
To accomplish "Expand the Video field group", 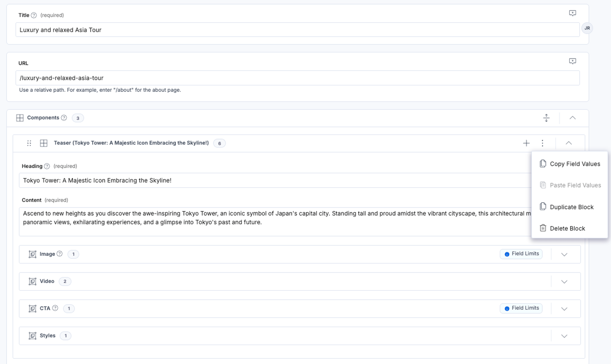I will pos(564,282).
